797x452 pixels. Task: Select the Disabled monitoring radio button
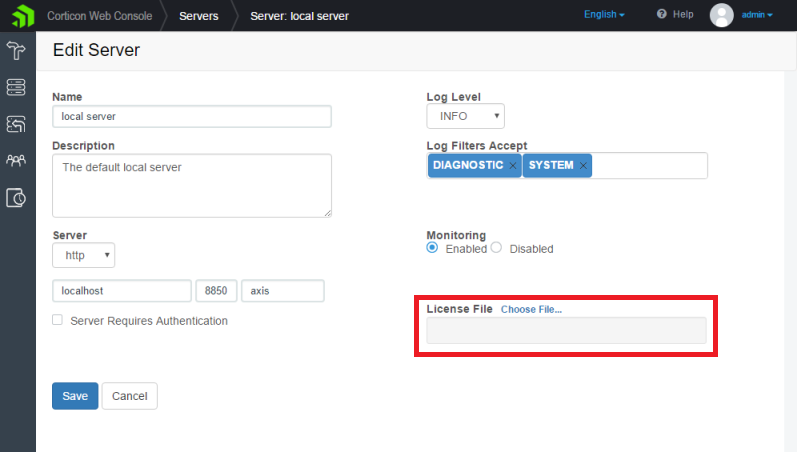[x=496, y=248]
